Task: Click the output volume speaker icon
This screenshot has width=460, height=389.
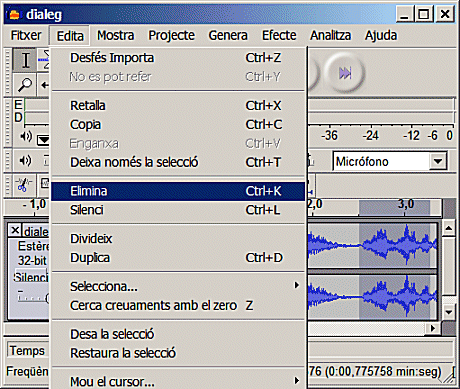Action: point(26,161)
